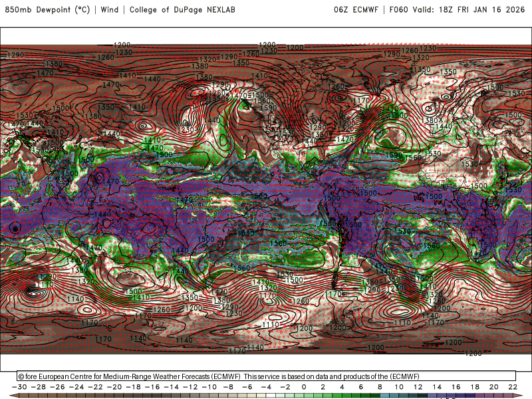The width and height of the screenshot is (532, 399).
Task: Click the '06Z ECMWF' model run label
Action: (x=356, y=9)
